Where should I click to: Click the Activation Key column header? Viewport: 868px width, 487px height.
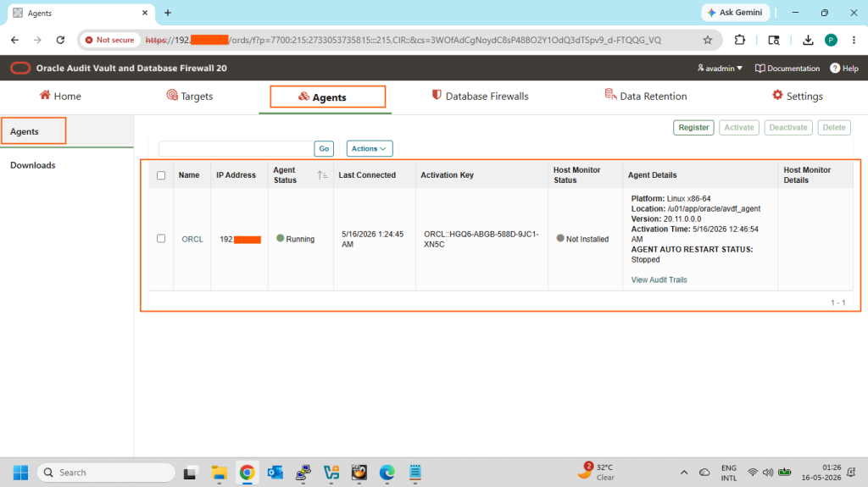pyautogui.click(x=447, y=174)
